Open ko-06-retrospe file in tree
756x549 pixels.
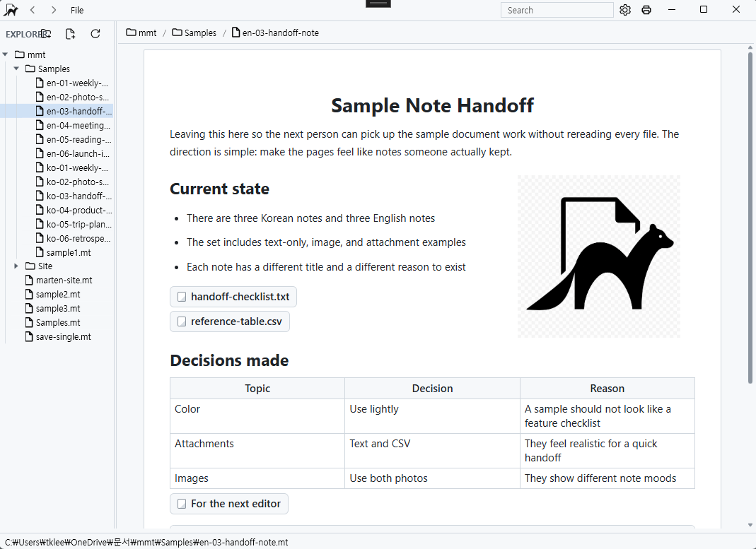tap(74, 238)
